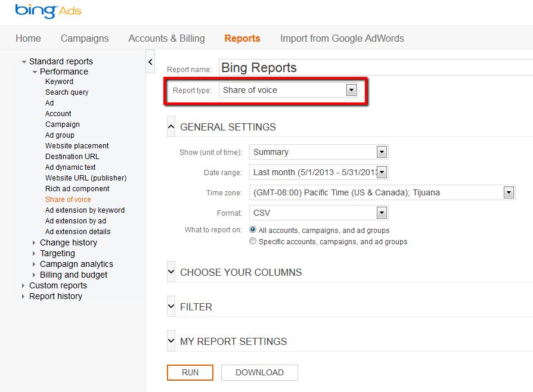Expand the Choose Your Columns section
The height and width of the screenshot is (392, 533).
coord(171,272)
